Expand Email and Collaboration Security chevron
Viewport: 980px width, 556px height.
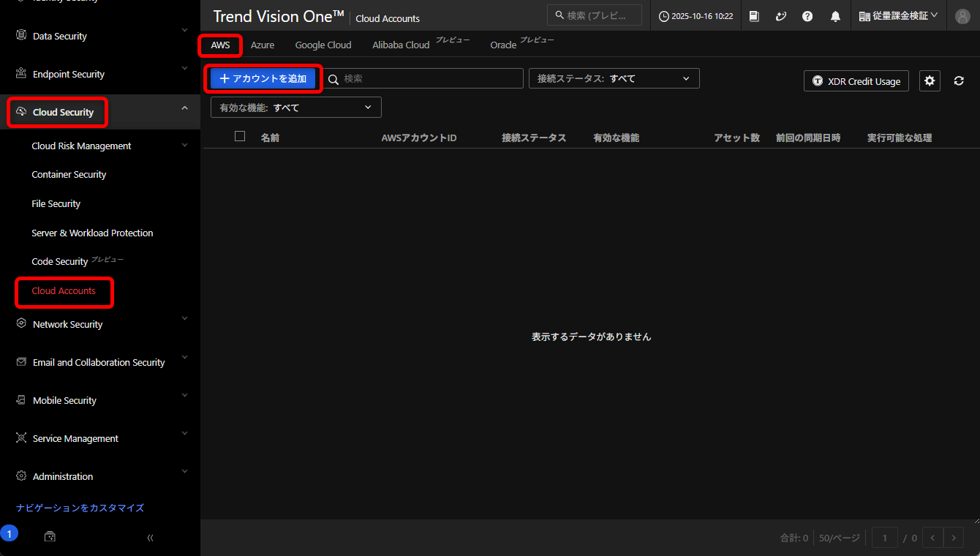(184, 356)
